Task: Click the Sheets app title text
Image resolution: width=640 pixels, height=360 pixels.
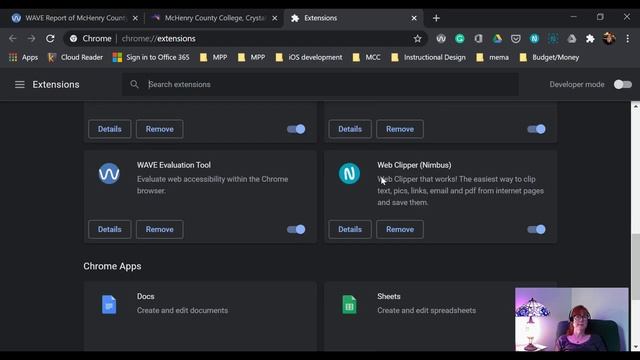Action: 389,296
